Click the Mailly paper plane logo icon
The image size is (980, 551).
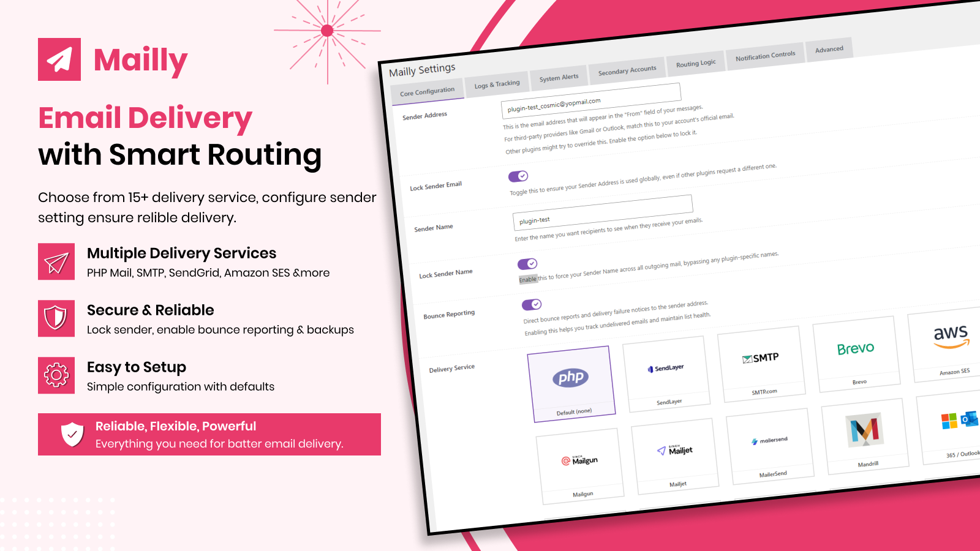point(59,59)
